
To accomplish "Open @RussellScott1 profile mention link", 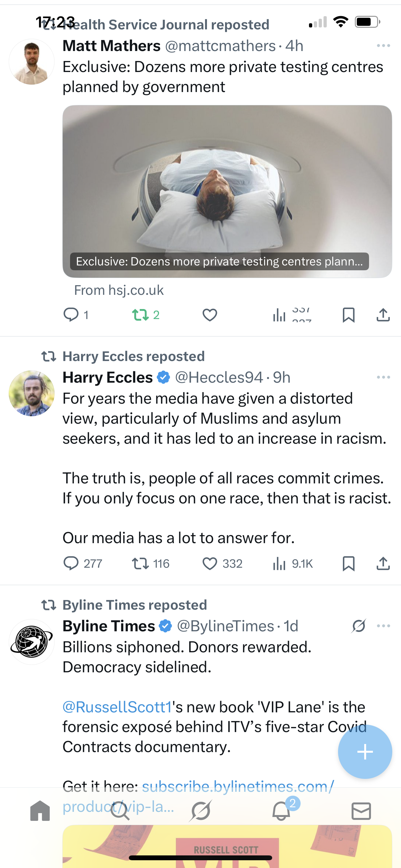I will point(117,707).
